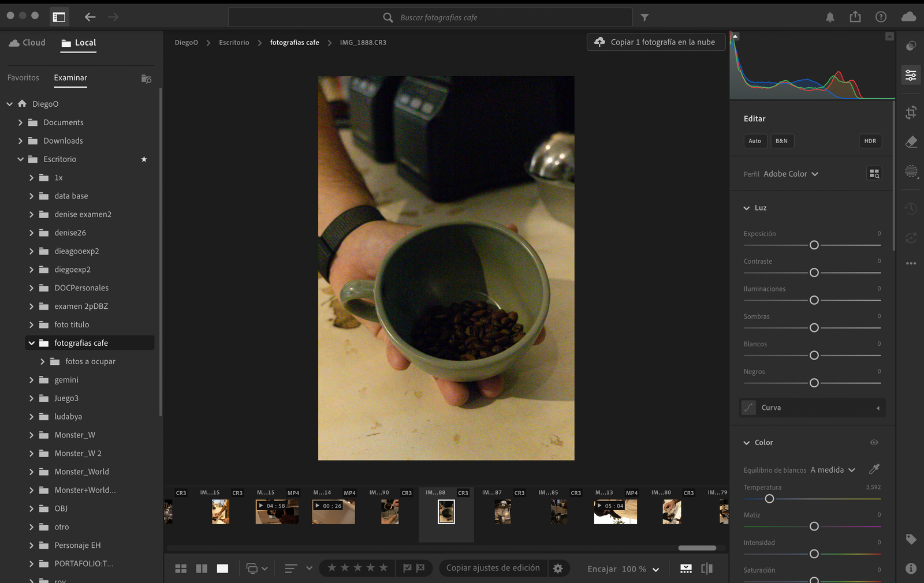The height and width of the screenshot is (583, 924).
Task: Open the crop and rotate tool
Action: [x=911, y=113]
